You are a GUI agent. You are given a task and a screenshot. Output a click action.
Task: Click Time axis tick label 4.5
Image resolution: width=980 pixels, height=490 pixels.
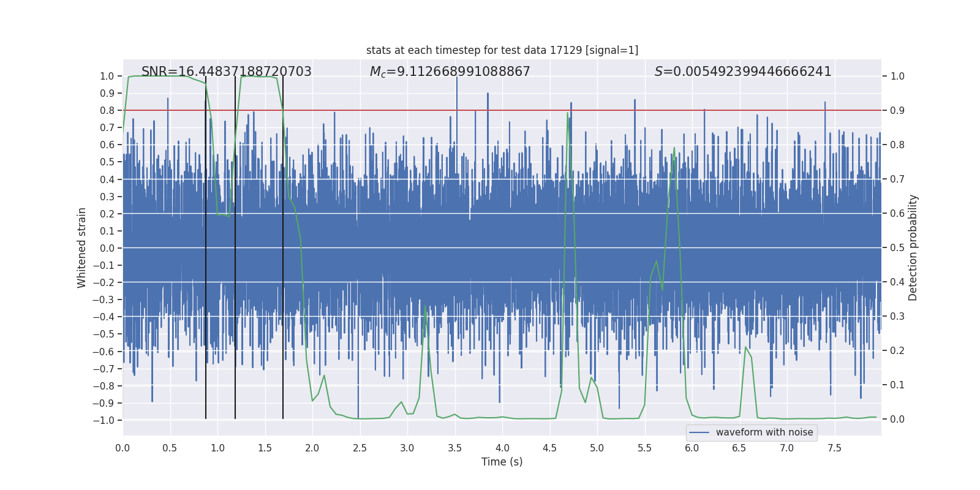pos(549,448)
